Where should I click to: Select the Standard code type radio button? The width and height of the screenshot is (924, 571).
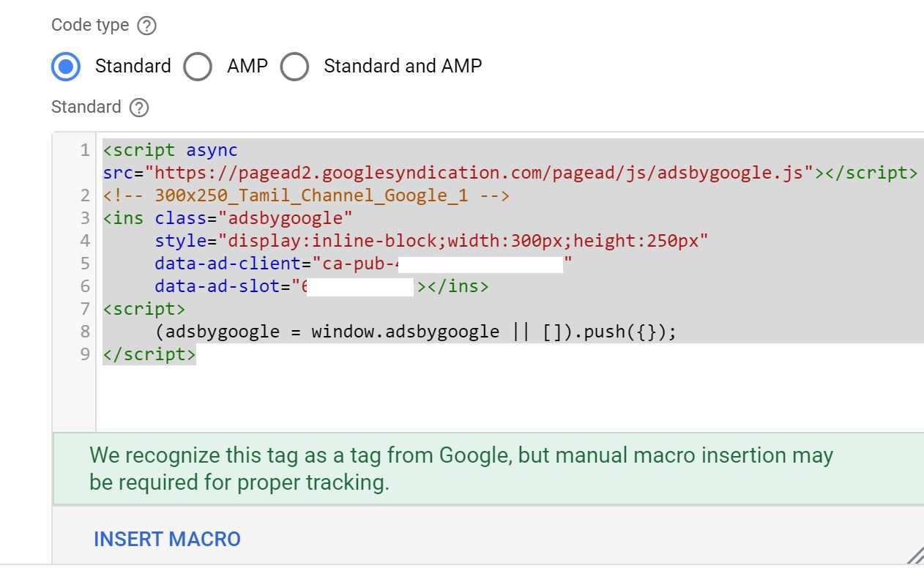pos(66,67)
